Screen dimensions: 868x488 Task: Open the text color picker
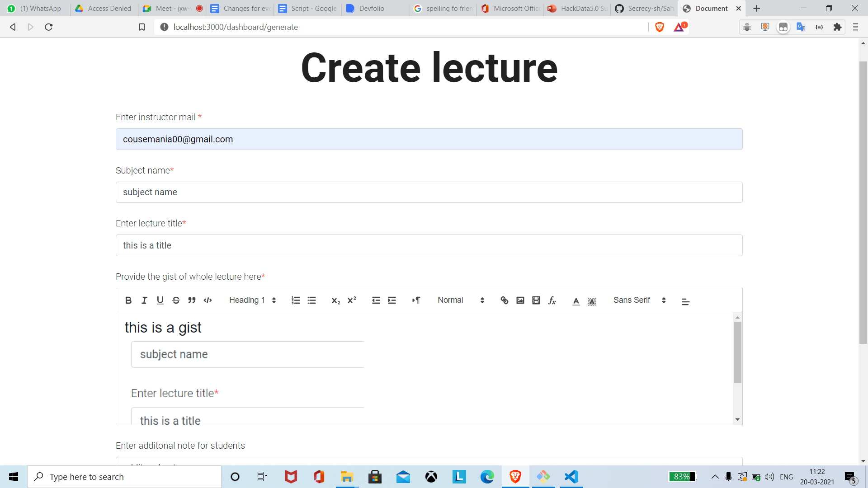click(576, 301)
